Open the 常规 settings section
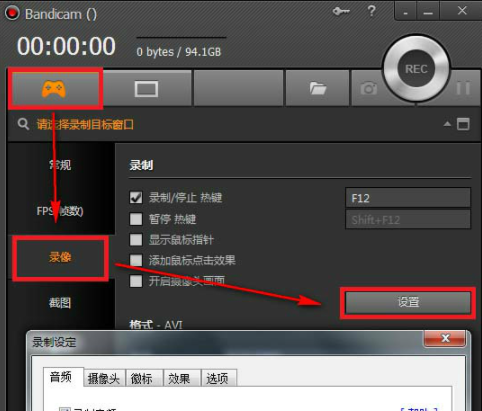This screenshot has height=411, width=482. [x=60, y=165]
